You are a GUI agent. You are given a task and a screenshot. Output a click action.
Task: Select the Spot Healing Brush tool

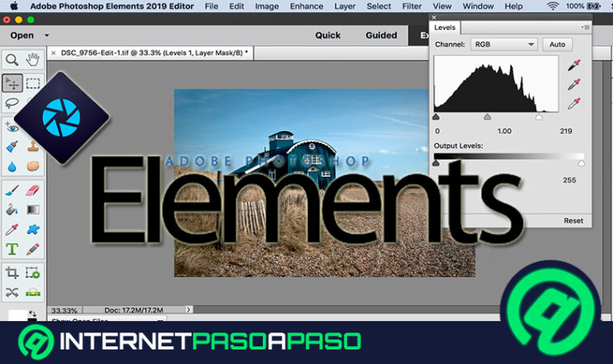tap(12, 146)
